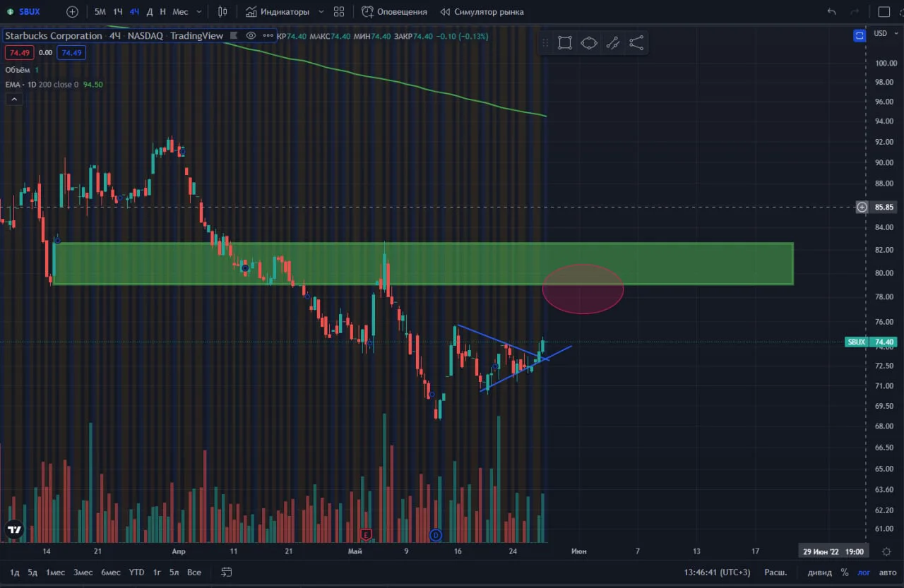Viewport: 904px width, 588px height.
Task: Click the blue D dividend marker
Action: pos(436,535)
